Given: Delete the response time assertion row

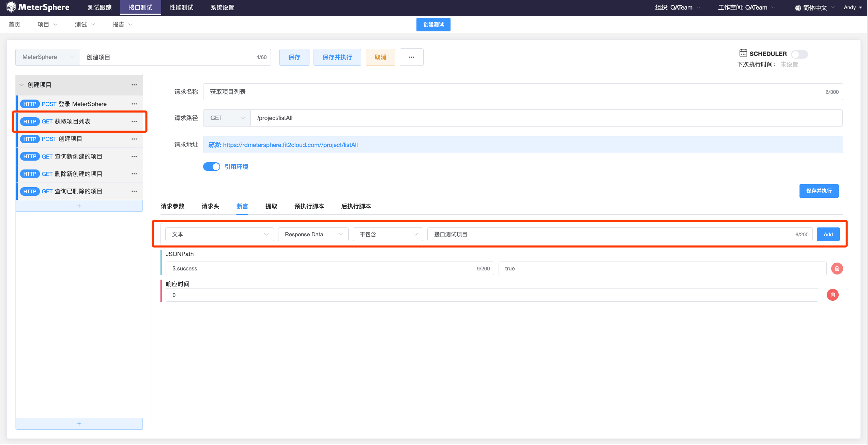Looking at the screenshot, I should 832,295.
